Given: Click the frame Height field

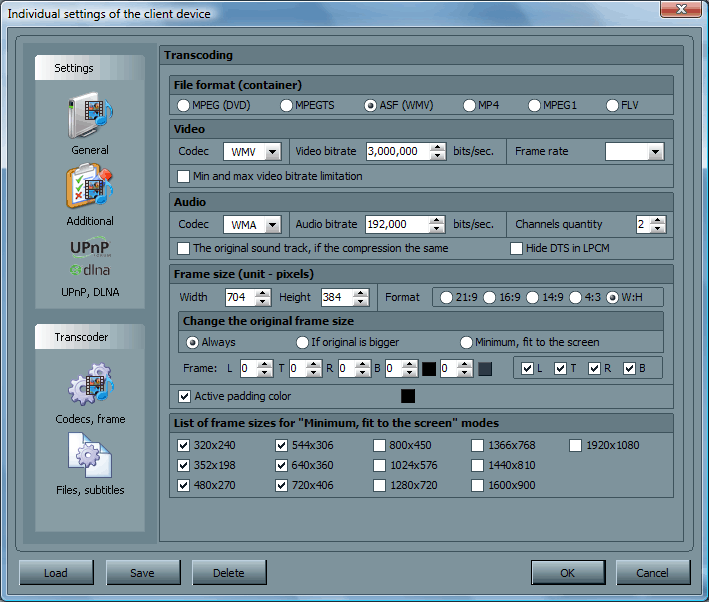Looking at the screenshot, I should pos(337,297).
